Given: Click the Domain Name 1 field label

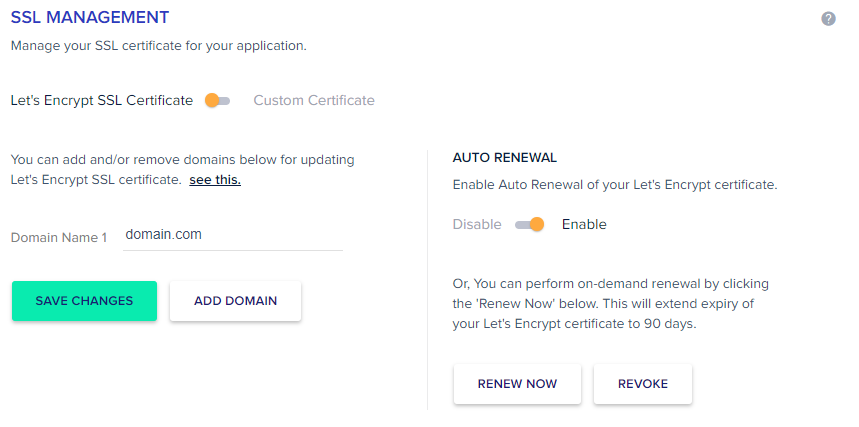Looking at the screenshot, I should [59, 238].
